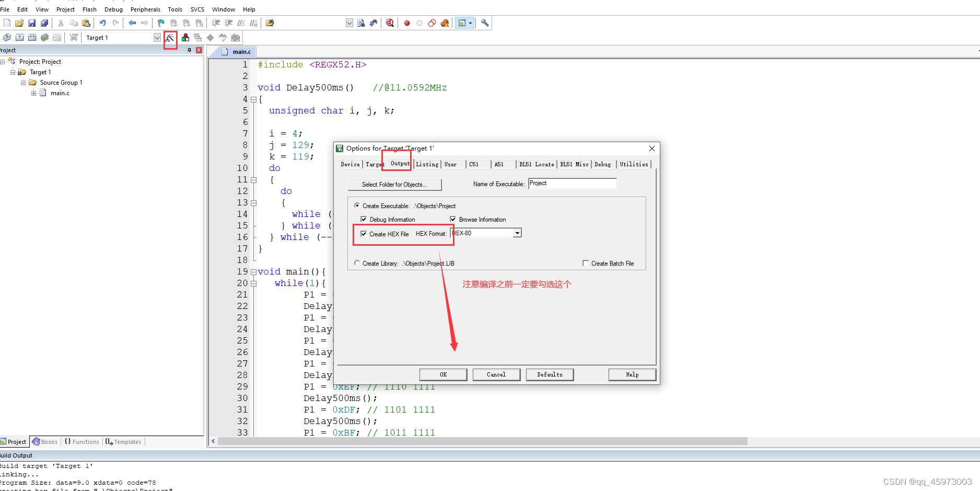The height and width of the screenshot is (491, 980).
Task: Open the Peripherals menu
Action: pyautogui.click(x=145, y=9)
